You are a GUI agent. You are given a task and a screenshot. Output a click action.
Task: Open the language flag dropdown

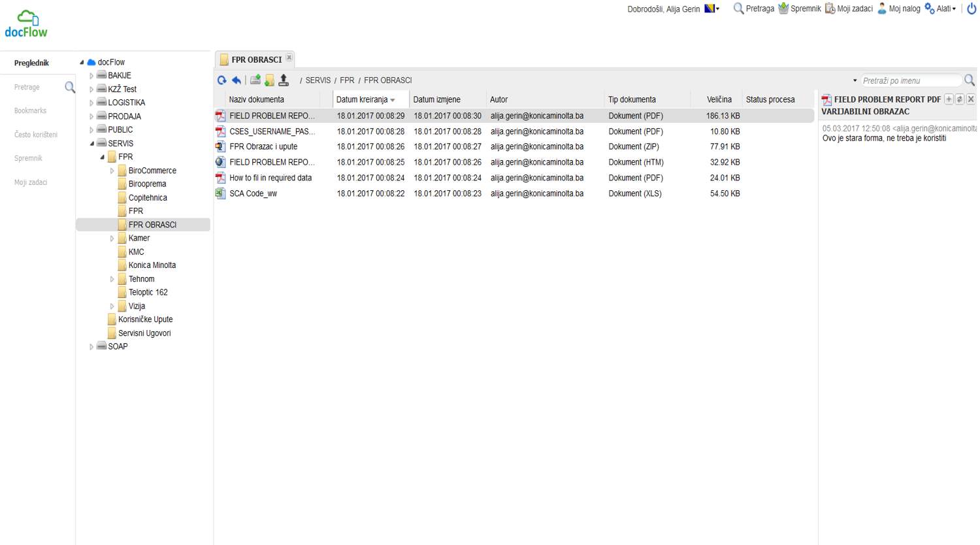coord(711,8)
